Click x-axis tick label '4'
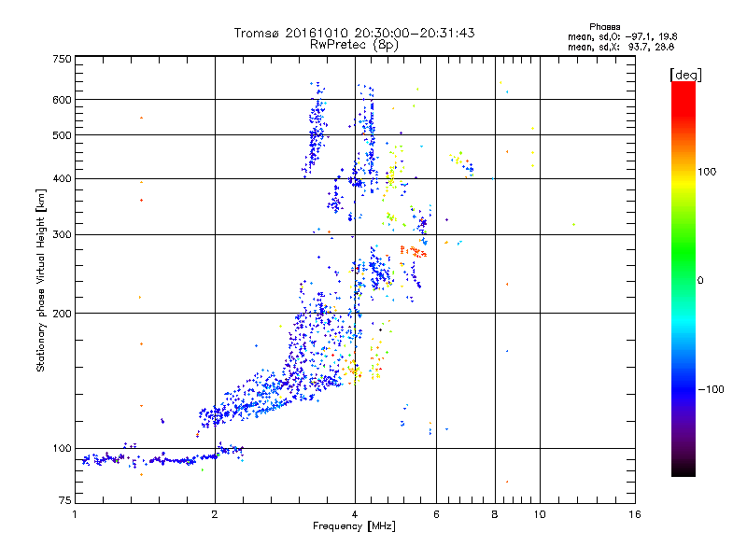747x560 pixels. pos(355,514)
